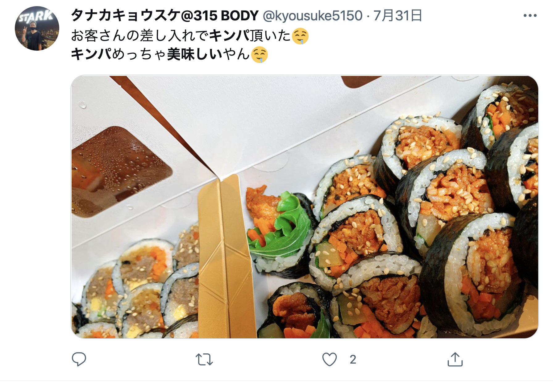Like the tweet with the heart icon
The image size is (553, 392).
329,360
